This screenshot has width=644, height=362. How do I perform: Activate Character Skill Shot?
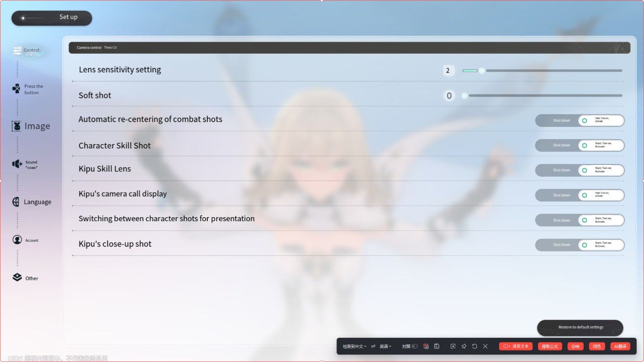(x=601, y=145)
